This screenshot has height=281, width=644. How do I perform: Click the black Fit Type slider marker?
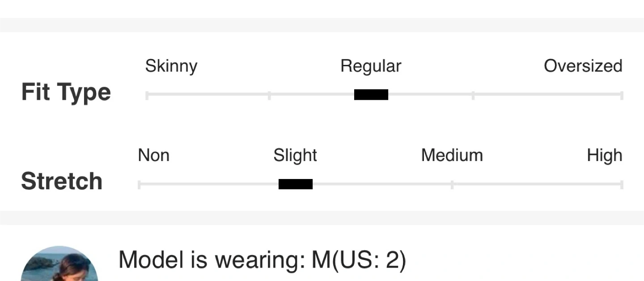pos(371,95)
